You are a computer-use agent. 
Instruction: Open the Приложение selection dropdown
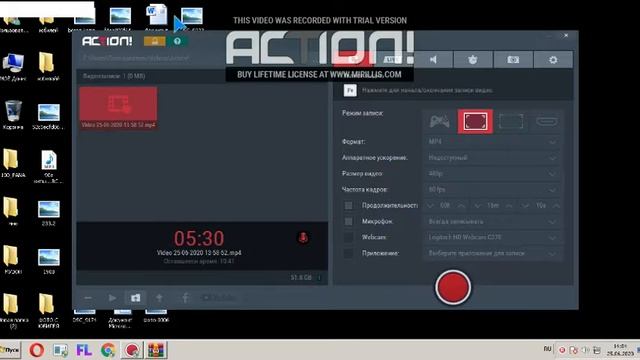tap(492, 253)
